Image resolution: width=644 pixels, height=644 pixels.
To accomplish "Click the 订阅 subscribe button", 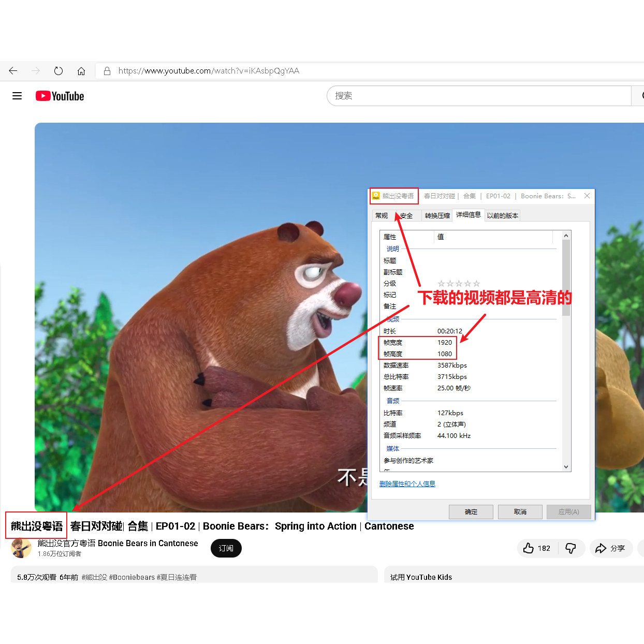I will (226, 548).
